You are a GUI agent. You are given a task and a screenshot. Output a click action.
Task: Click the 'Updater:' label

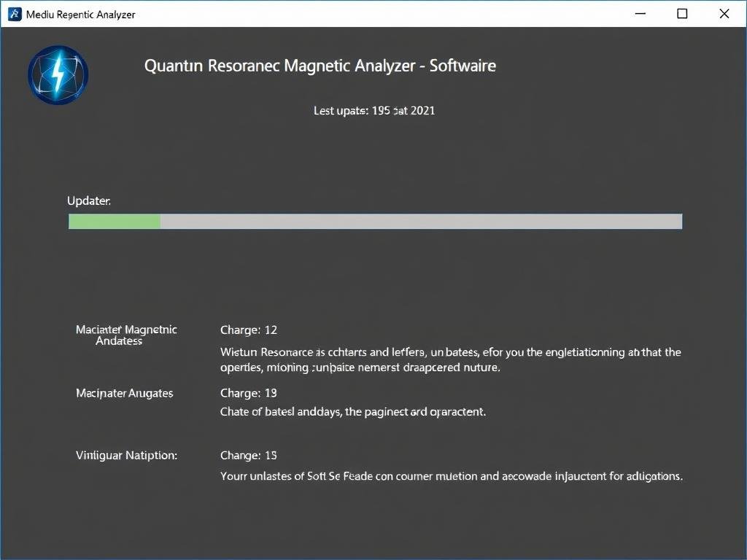coord(89,201)
